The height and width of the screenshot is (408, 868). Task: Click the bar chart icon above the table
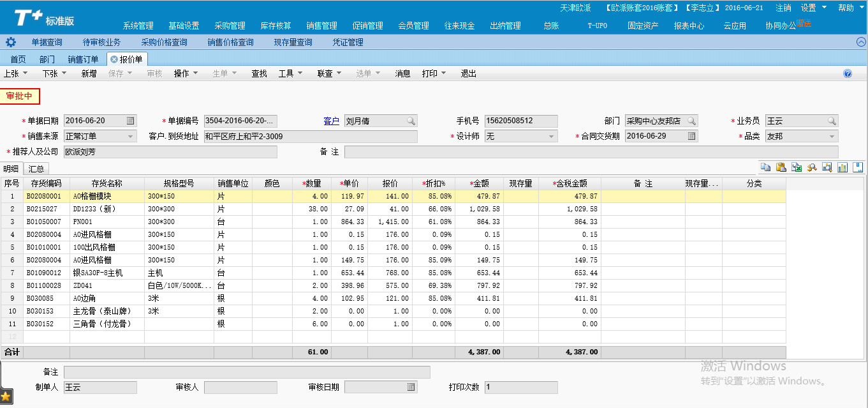point(842,167)
